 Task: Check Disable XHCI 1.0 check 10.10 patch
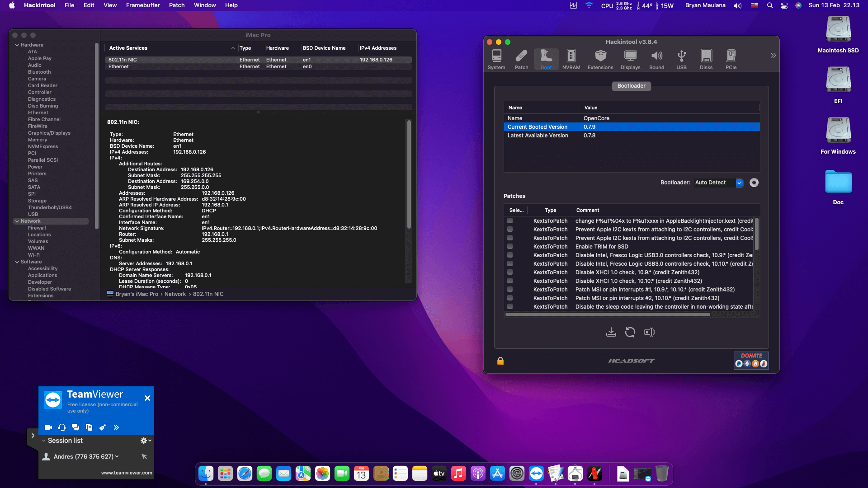(x=510, y=281)
